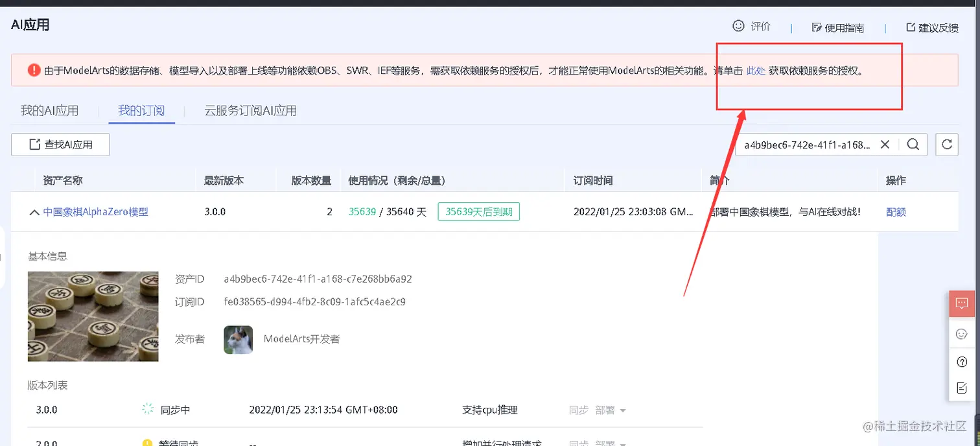980x446 pixels.
Task: Click the edit note floating sidebar icon
Action: (x=962, y=388)
